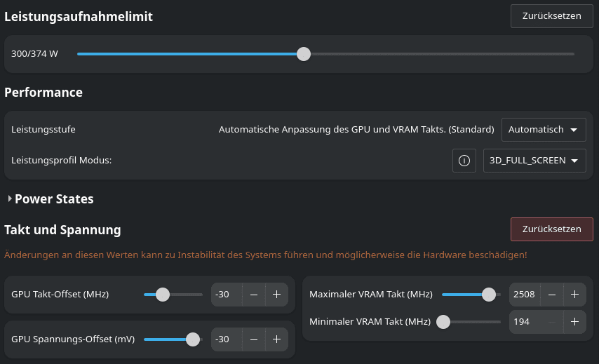Click the Performance section heading
599x364 pixels.
43,93
